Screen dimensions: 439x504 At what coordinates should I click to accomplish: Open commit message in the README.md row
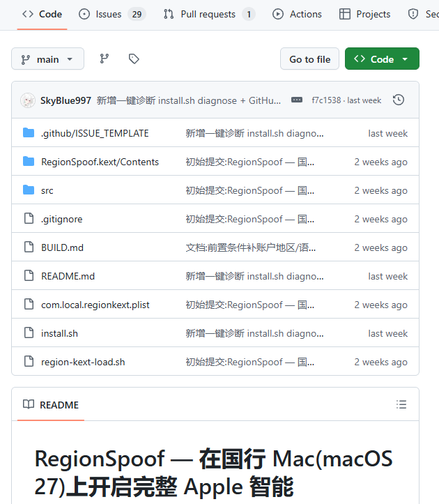pos(254,277)
